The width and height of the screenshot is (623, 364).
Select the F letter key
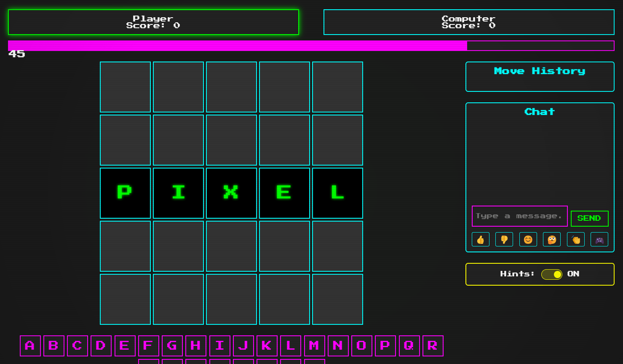149,346
